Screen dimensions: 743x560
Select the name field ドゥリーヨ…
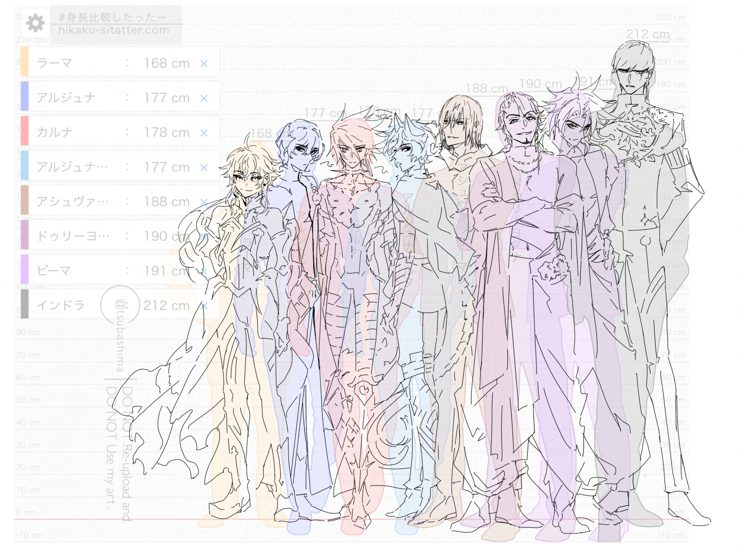[x=73, y=236]
